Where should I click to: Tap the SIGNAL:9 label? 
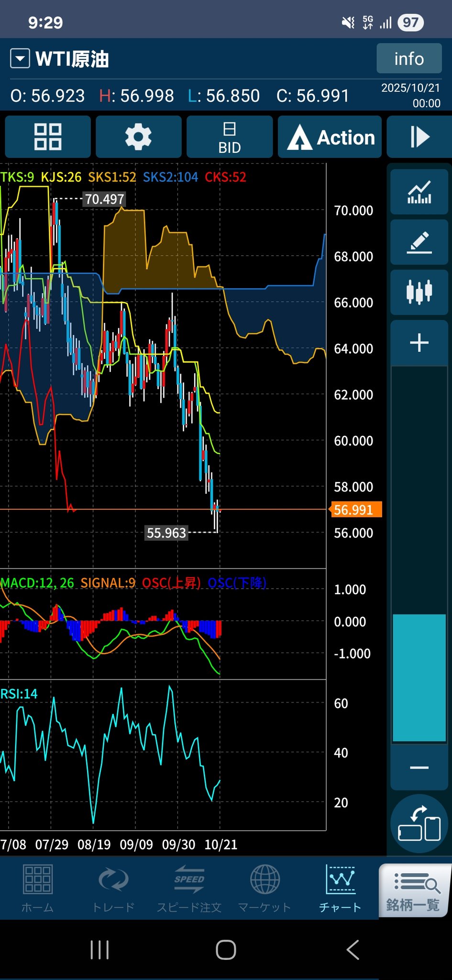(x=108, y=583)
